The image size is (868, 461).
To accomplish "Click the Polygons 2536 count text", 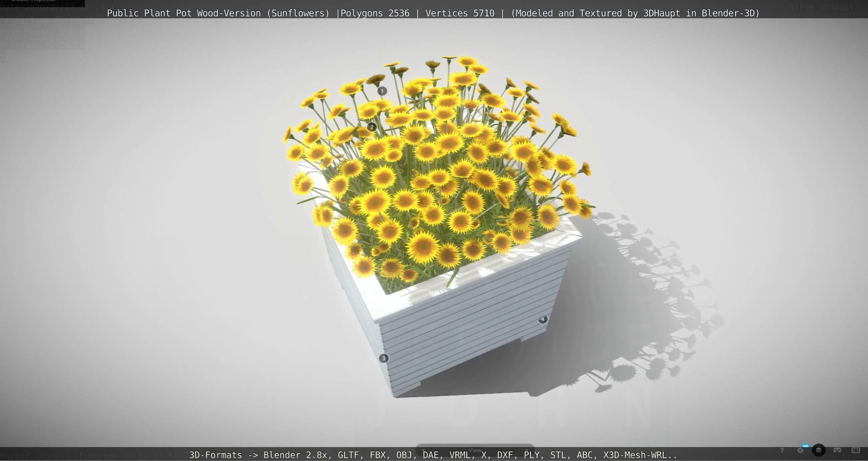I will (x=375, y=13).
